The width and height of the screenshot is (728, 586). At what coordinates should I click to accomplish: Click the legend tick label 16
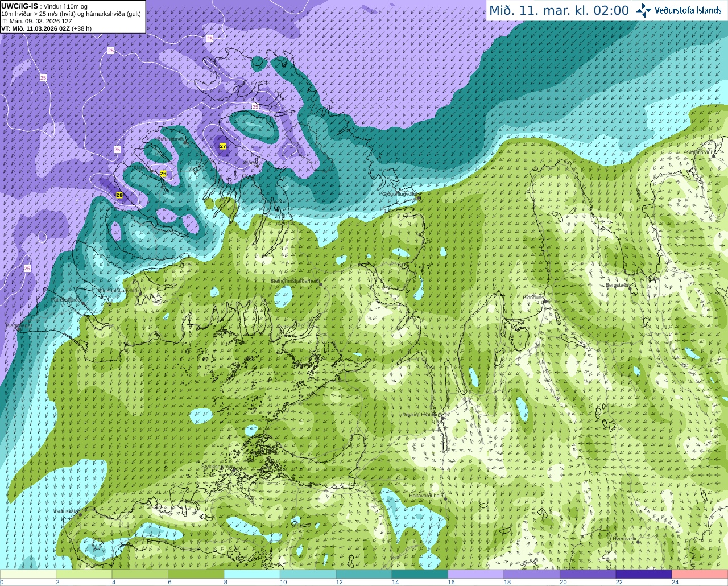(x=451, y=582)
